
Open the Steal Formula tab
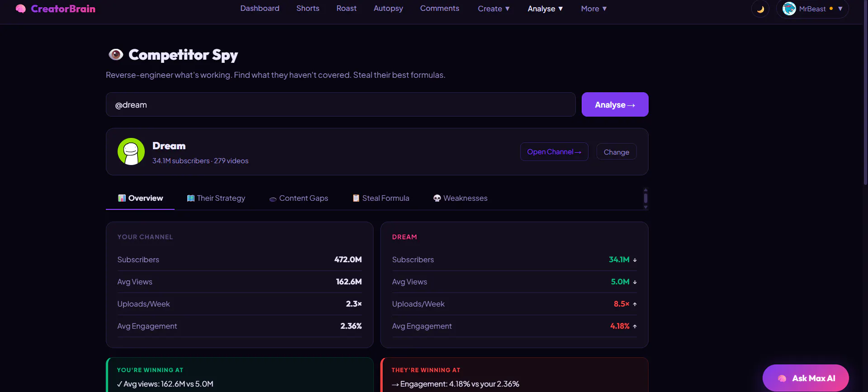click(x=381, y=198)
